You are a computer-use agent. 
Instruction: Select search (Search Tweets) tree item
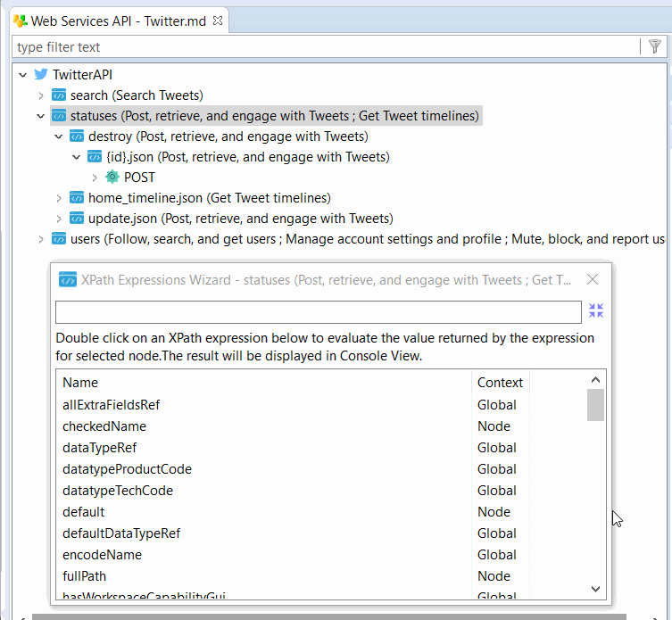pyautogui.click(x=137, y=95)
